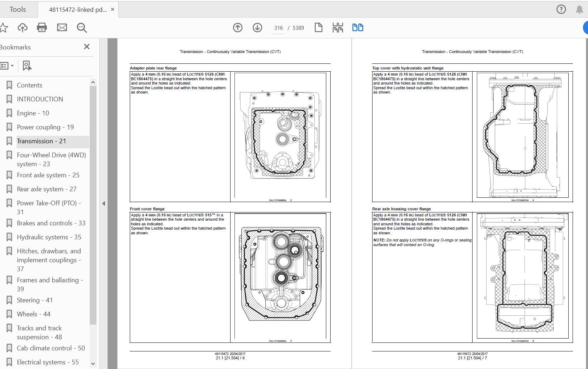Click the bookmarks scrollbar down arrow
Image resolution: width=588 pixels, height=369 pixels.
pyautogui.click(x=93, y=364)
